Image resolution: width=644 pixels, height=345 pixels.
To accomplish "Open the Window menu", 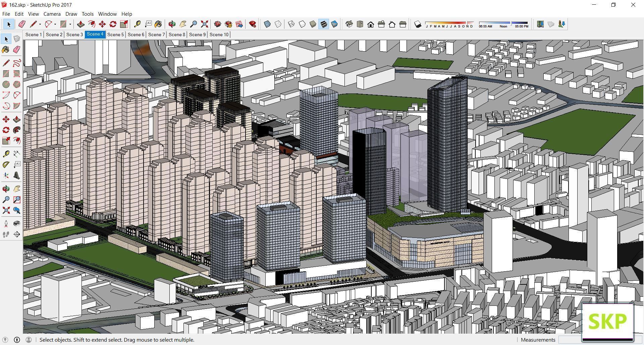I will tap(107, 14).
